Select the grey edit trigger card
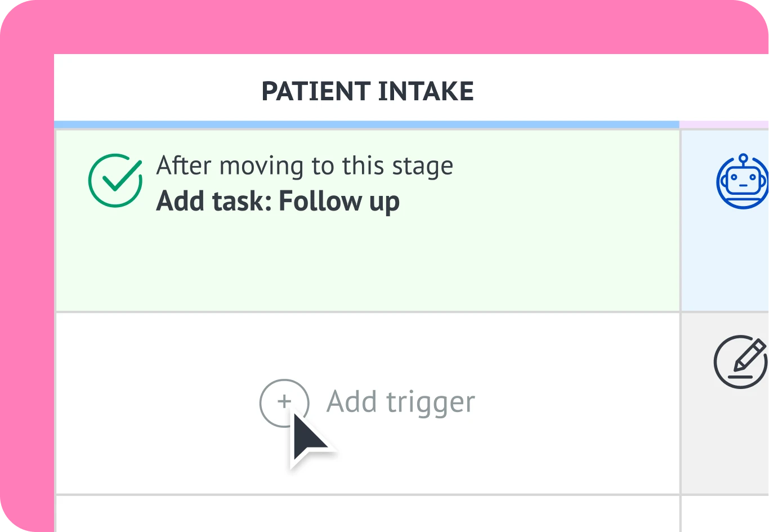 tap(726, 439)
